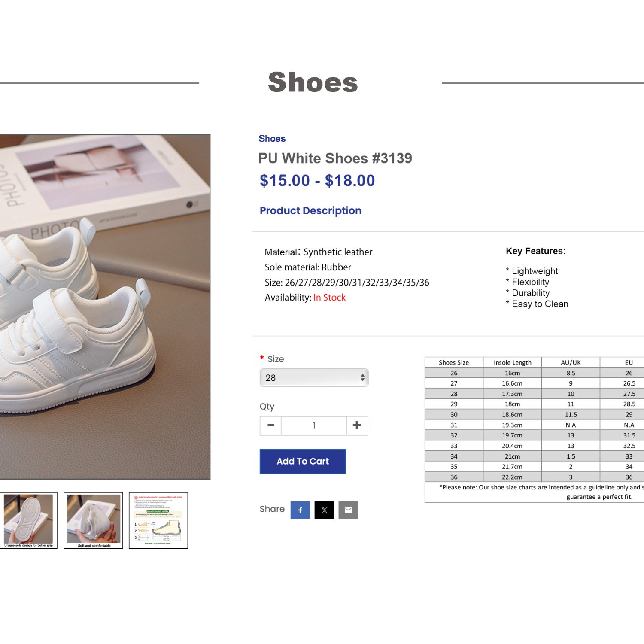
Task: Click the price range $15.00 - $18.00
Action: point(317,181)
